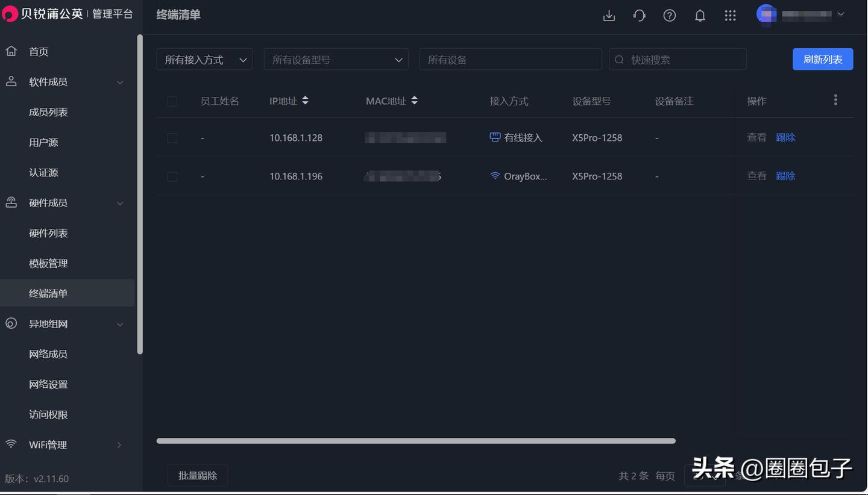Open the notification bell icon

coord(700,16)
